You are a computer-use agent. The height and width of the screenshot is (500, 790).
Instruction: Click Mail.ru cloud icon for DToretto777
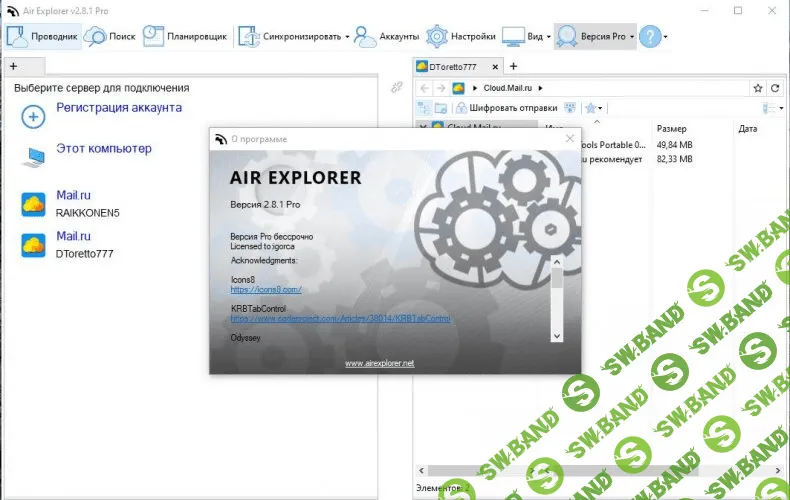pyautogui.click(x=33, y=245)
